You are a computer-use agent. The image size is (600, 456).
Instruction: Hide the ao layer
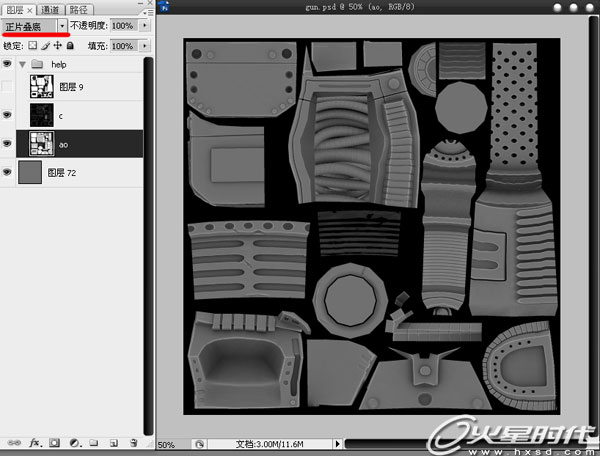click(8, 145)
